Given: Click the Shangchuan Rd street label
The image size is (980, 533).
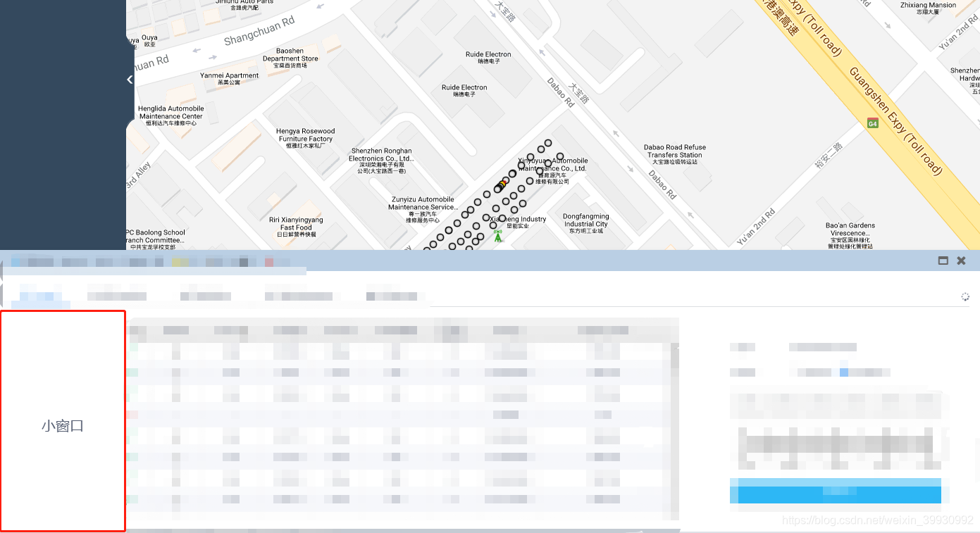Looking at the screenshot, I should (259, 32).
